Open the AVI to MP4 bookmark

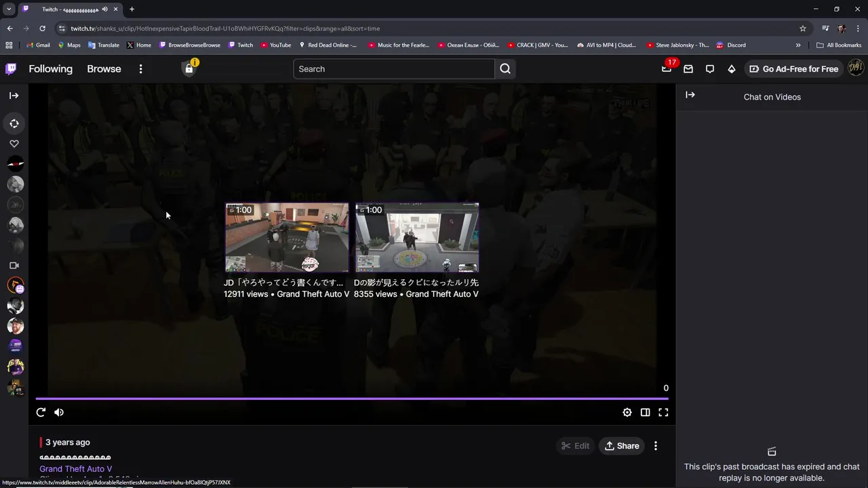606,45
